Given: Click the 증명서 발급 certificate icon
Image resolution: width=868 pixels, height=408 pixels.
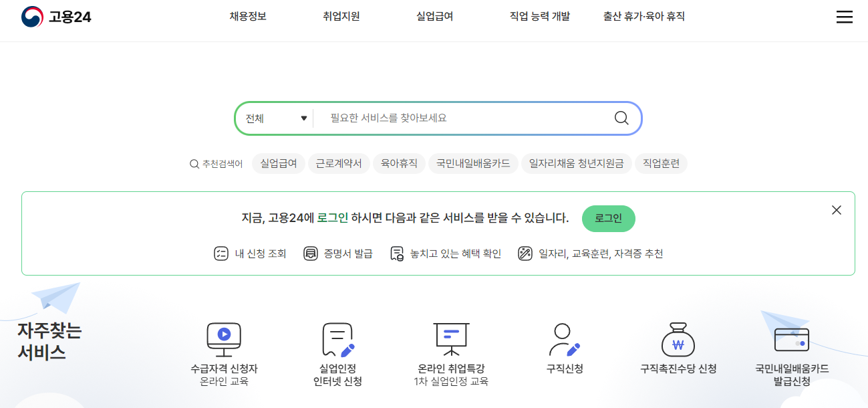Looking at the screenshot, I should pos(310,253).
